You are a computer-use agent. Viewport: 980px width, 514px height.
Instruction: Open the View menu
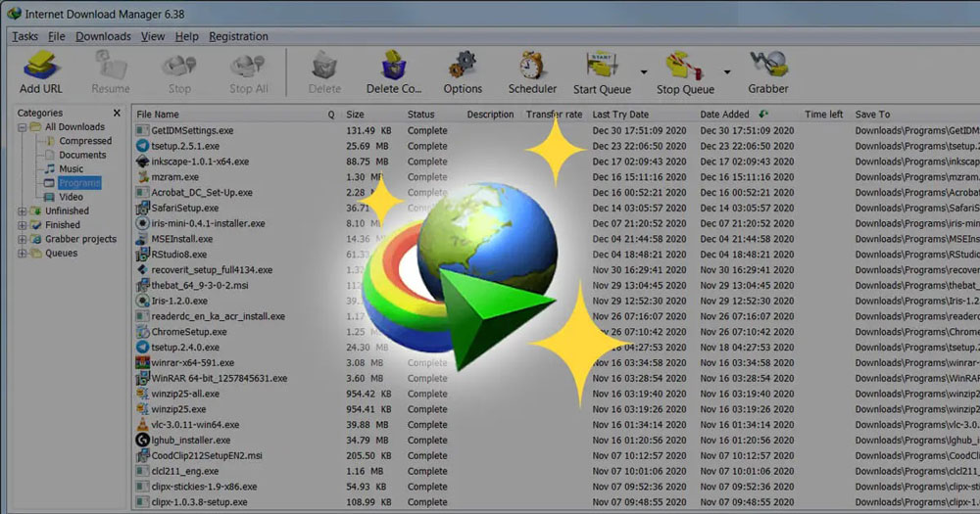(153, 36)
